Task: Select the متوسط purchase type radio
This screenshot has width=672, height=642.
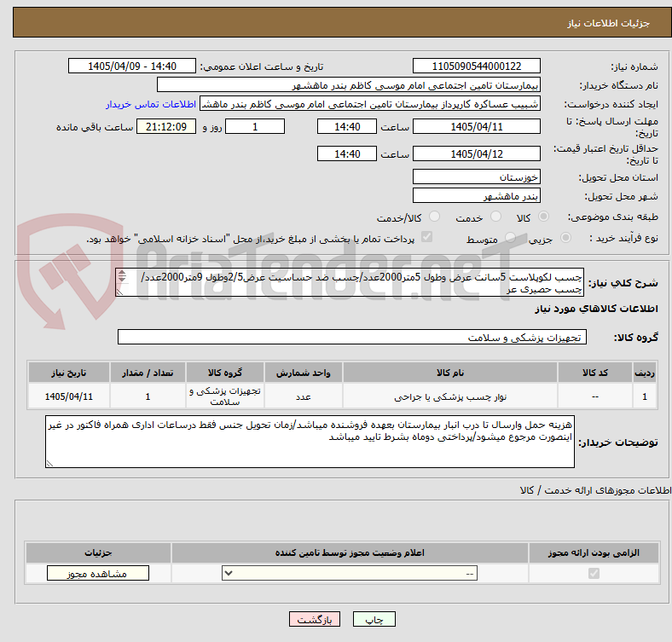Action: (x=510, y=237)
